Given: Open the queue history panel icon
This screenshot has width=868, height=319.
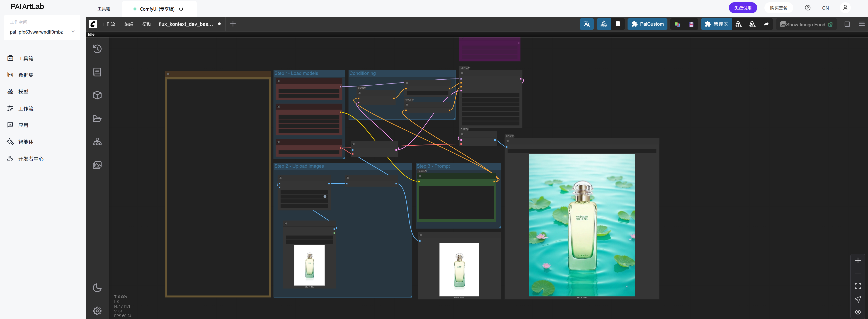Looking at the screenshot, I should pos(97,49).
